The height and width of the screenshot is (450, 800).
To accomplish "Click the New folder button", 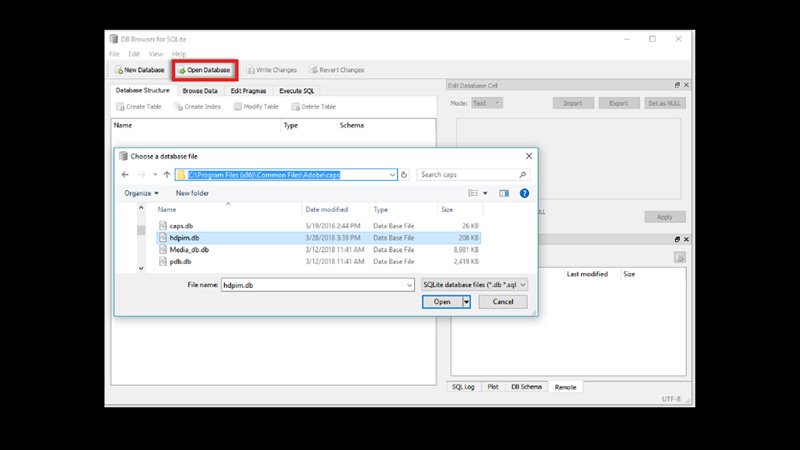I will tap(192, 193).
